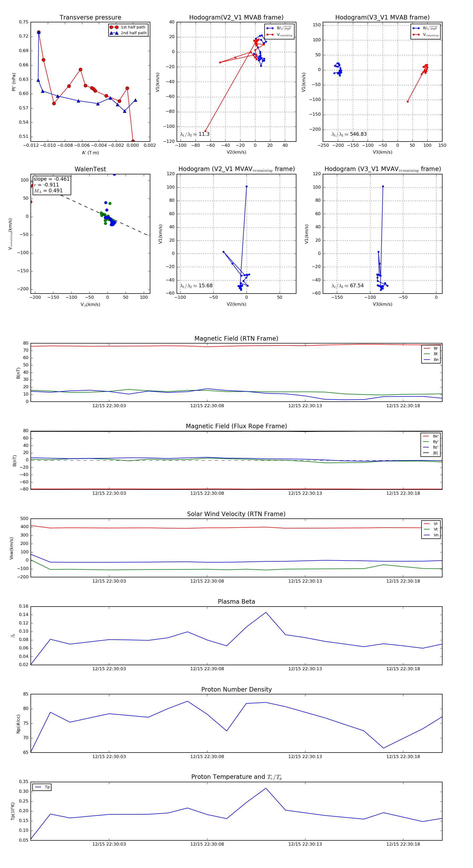
Task: Click the "Pt' (nPa)" y-axis label
Action: click(14, 82)
